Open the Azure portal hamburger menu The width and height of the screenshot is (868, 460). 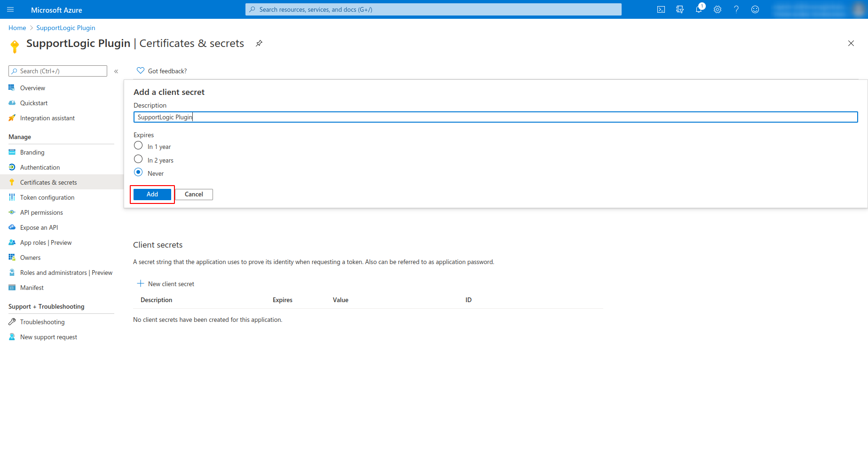click(10, 9)
